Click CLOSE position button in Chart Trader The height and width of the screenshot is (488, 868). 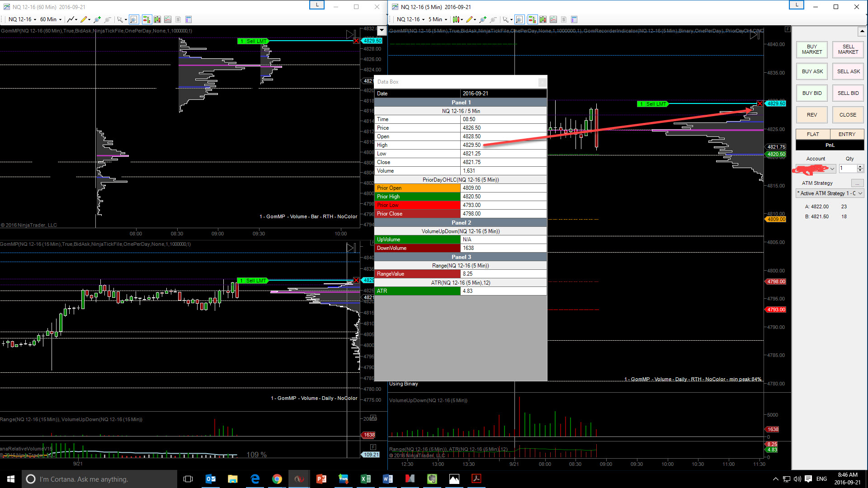[848, 115]
